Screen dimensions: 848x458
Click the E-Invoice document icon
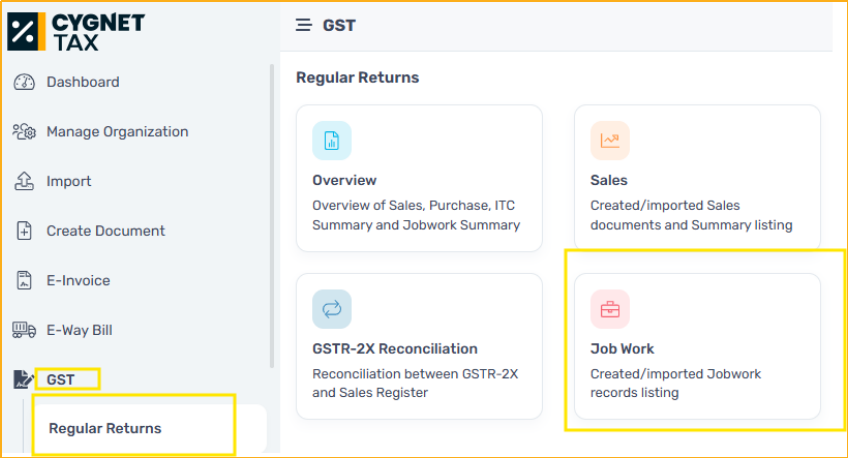(24, 281)
